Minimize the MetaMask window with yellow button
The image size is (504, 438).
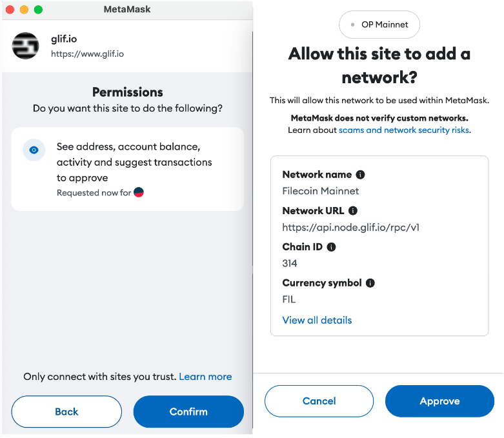(x=24, y=10)
